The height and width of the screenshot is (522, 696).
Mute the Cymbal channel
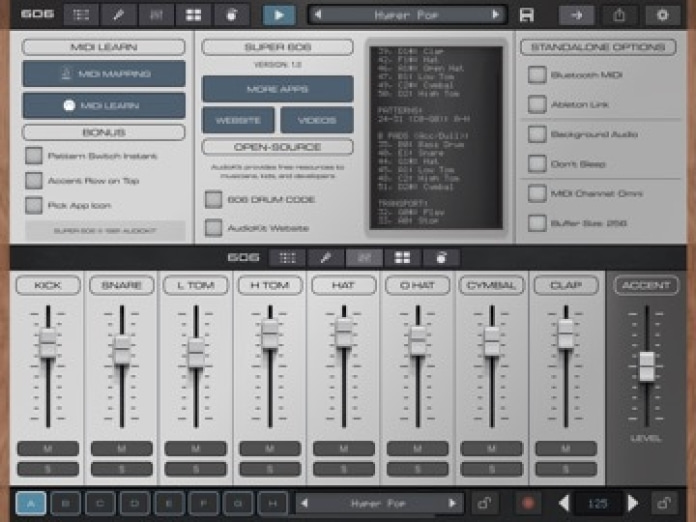491,449
